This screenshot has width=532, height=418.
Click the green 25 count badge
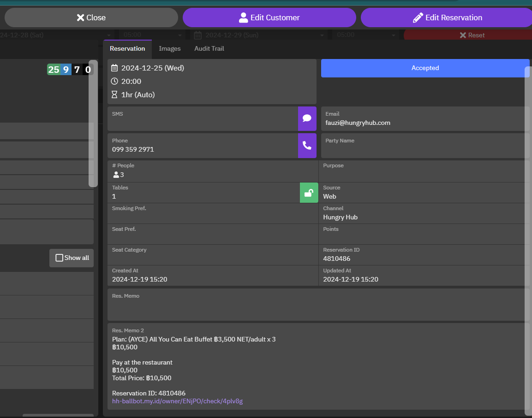click(54, 70)
